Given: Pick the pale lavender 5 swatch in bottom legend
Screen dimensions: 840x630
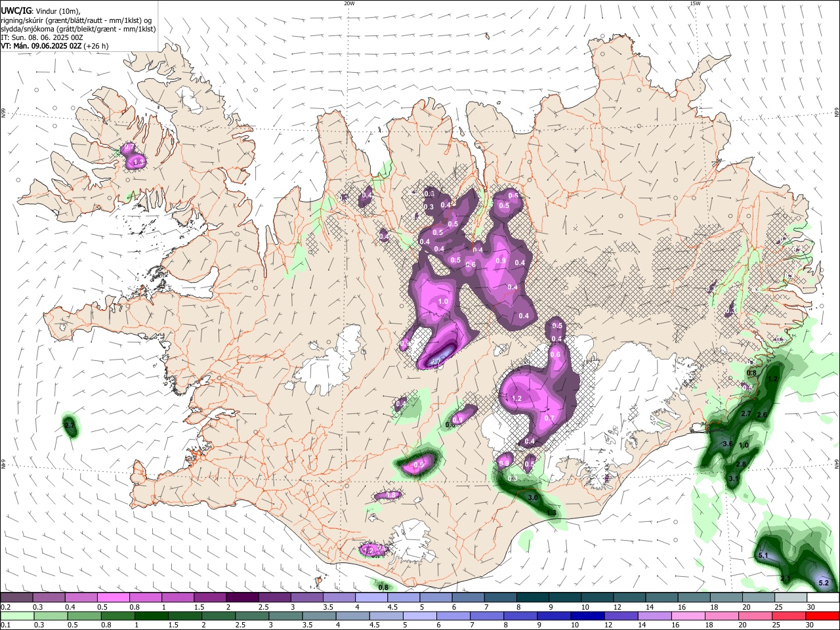Looking at the screenshot, I should pyautogui.click(x=421, y=616).
